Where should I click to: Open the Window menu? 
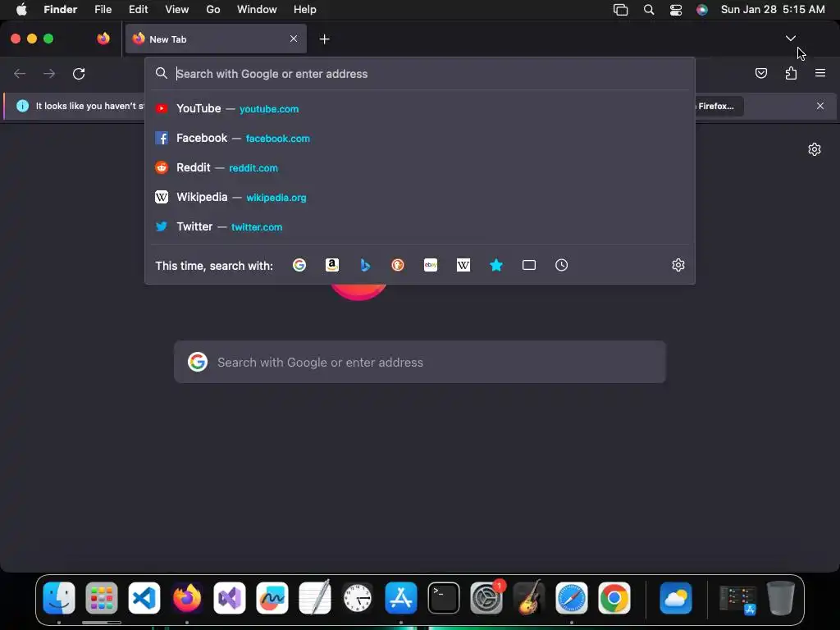[257, 10]
